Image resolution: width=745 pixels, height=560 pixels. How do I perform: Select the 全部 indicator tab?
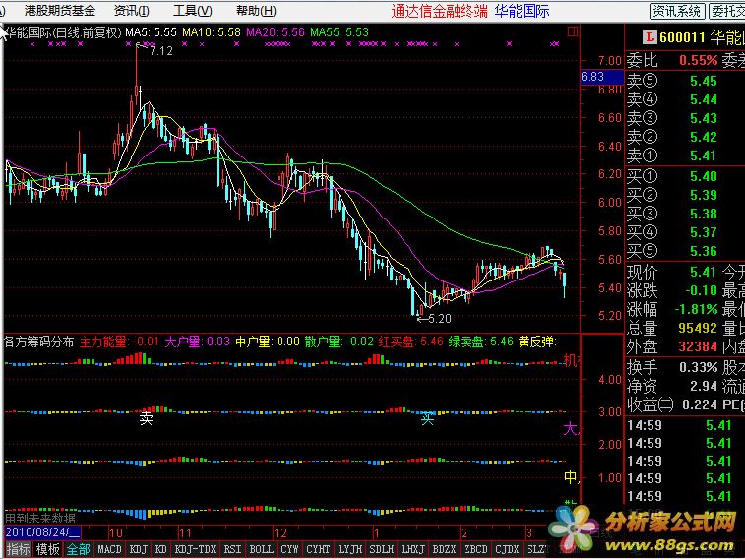pyautogui.click(x=79, y=549)
